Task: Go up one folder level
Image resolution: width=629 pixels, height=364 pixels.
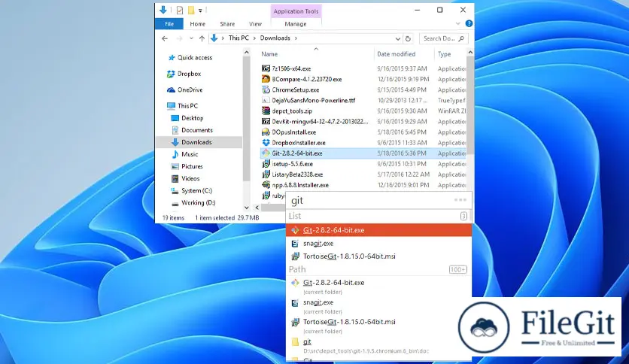Action: [202, 38]
